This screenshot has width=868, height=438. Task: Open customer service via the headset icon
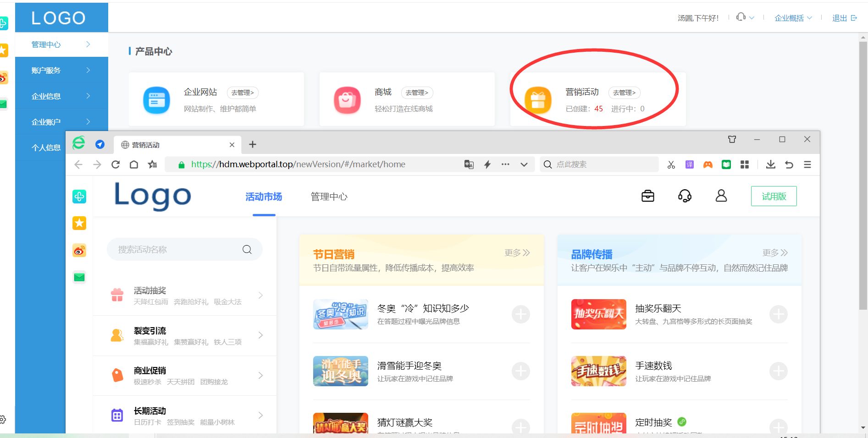click(x=685, y=196)
